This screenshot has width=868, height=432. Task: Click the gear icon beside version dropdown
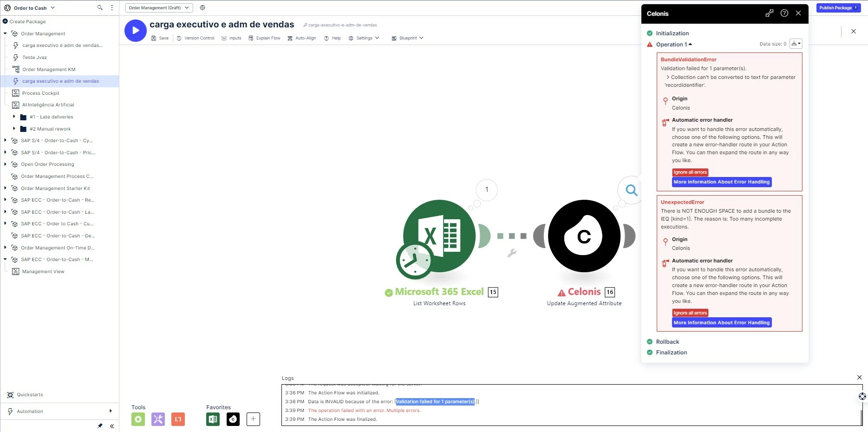(202, 8)
